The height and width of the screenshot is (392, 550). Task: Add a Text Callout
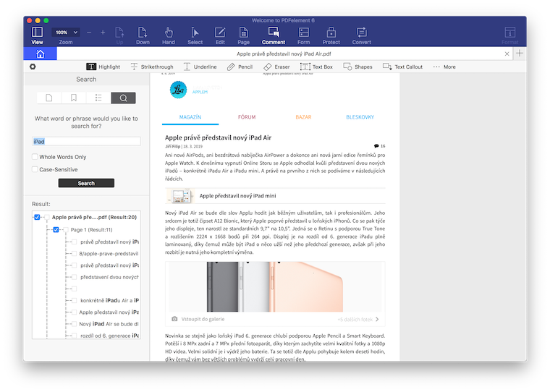[402, 67]
